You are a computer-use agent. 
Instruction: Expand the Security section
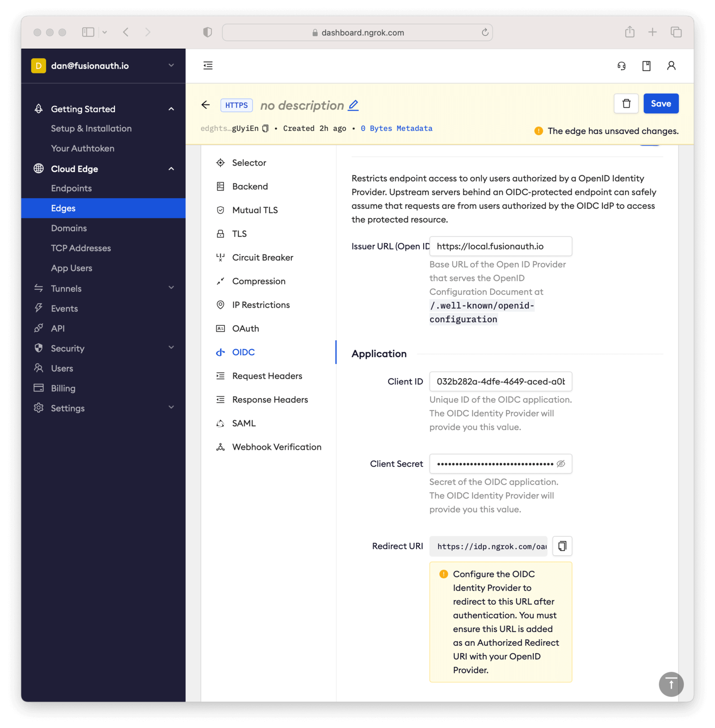click(171, 347)
